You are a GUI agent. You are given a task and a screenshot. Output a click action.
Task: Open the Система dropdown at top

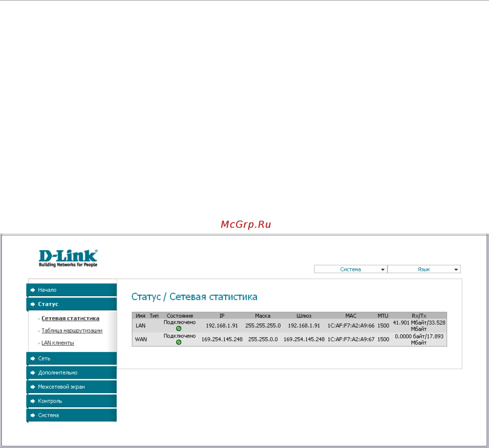[x=351, y=269]
